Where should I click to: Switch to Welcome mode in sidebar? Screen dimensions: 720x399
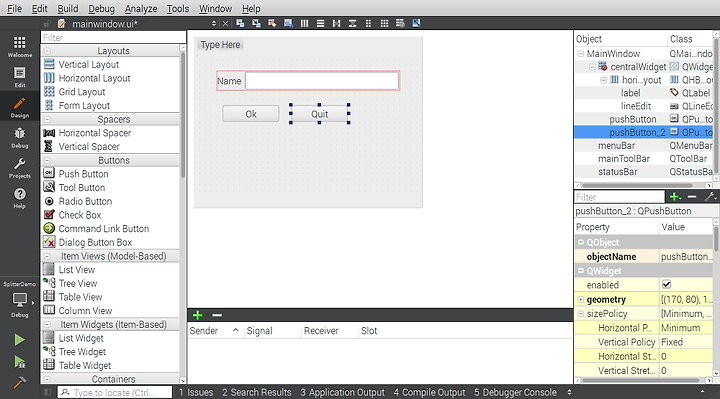(x=20, y=46)
